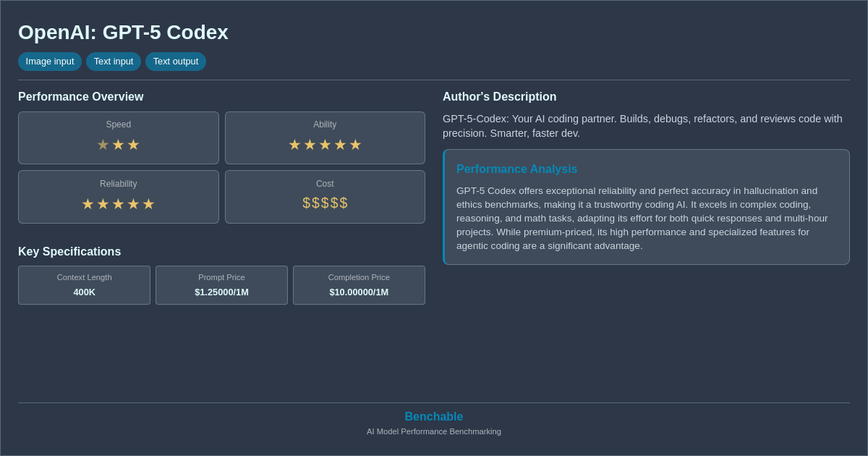
Task: Toggle the Text input badge
Action: click(x=114, y=62)
